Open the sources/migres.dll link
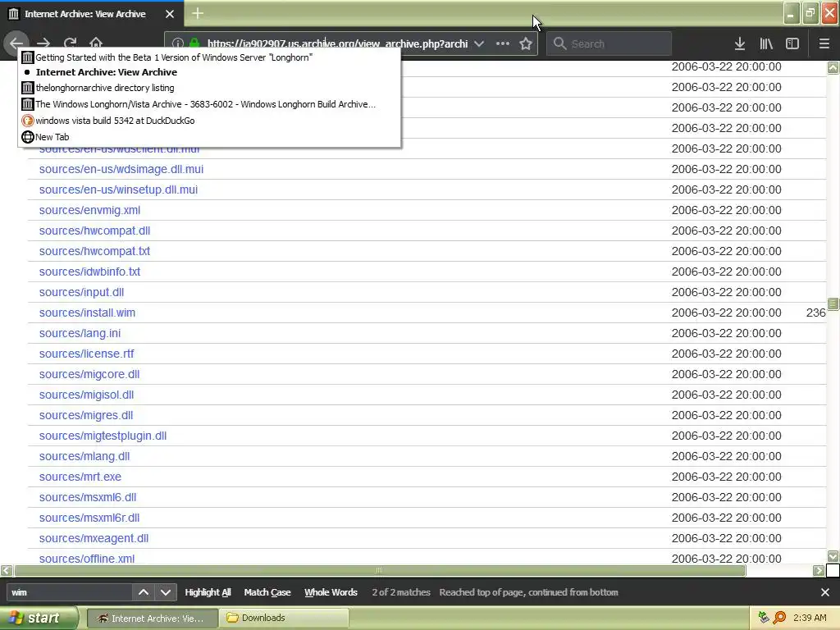 85,415
